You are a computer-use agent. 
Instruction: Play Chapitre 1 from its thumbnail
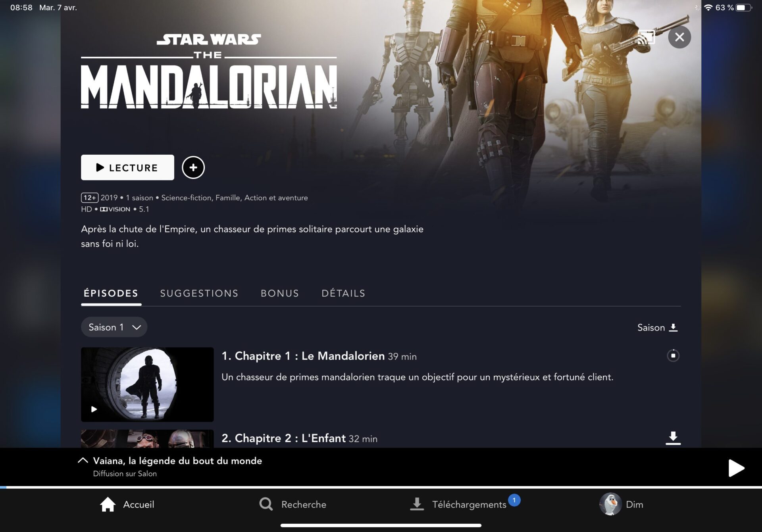click(x=147, y=384)
